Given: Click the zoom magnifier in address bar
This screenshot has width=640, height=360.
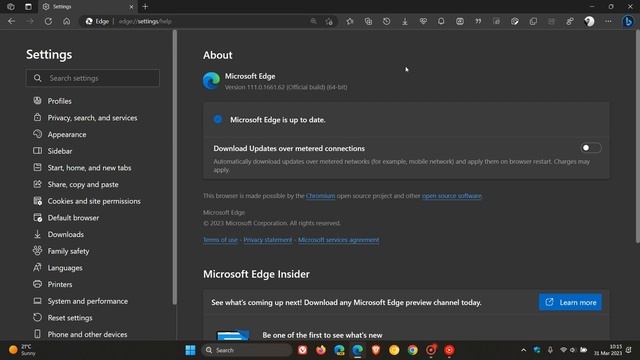Looking at the screenshot, I should click(313, 21).
